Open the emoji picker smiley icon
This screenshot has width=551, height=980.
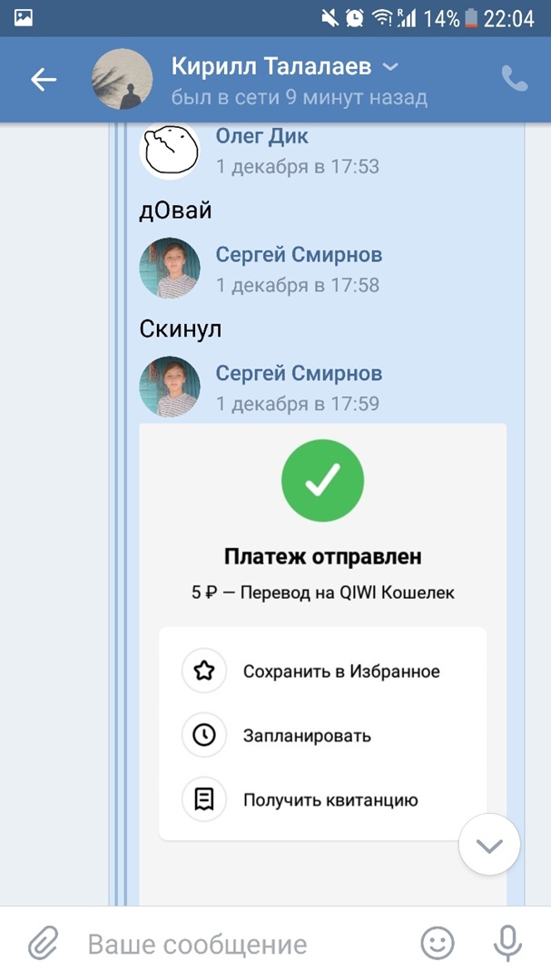(x=438, y=944)
